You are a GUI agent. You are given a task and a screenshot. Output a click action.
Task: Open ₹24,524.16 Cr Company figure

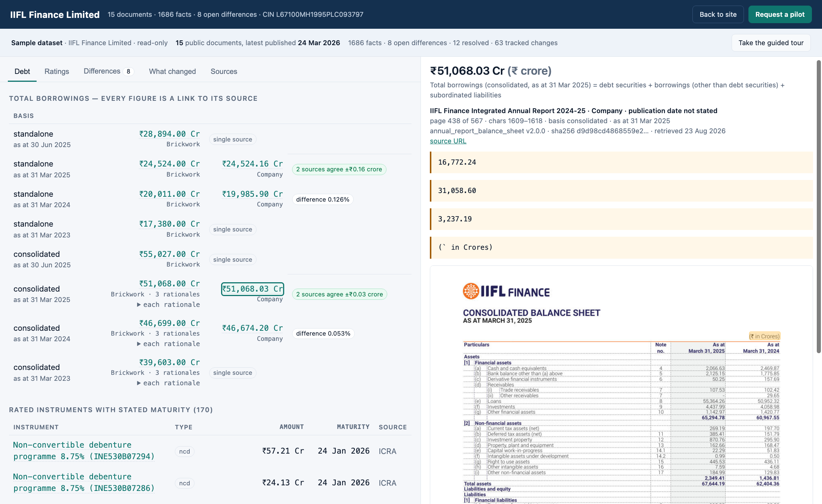[252, 164]
